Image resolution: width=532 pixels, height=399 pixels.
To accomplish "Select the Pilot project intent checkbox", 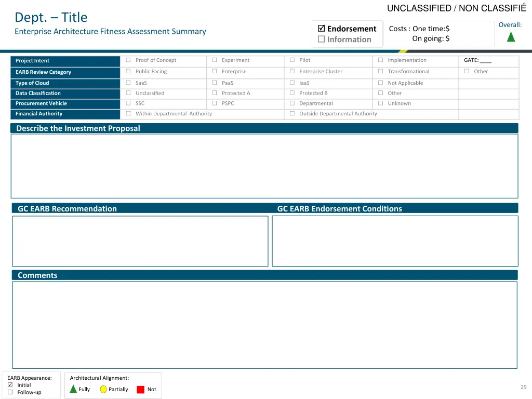I will point(292,60).
